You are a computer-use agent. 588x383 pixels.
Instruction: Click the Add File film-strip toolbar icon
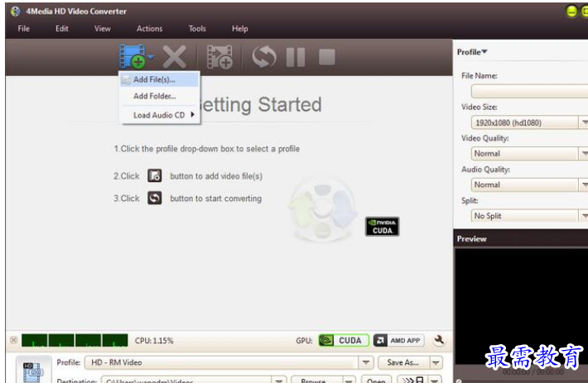(133, 56)
